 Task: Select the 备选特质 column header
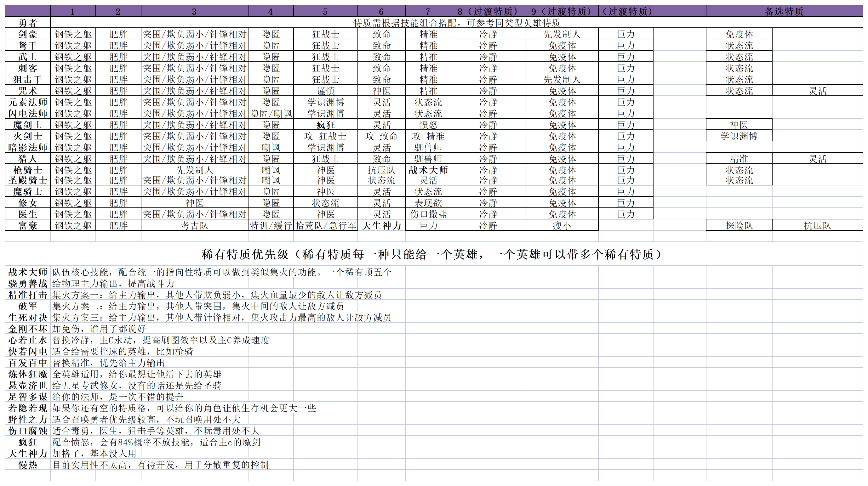click(784, 11)
